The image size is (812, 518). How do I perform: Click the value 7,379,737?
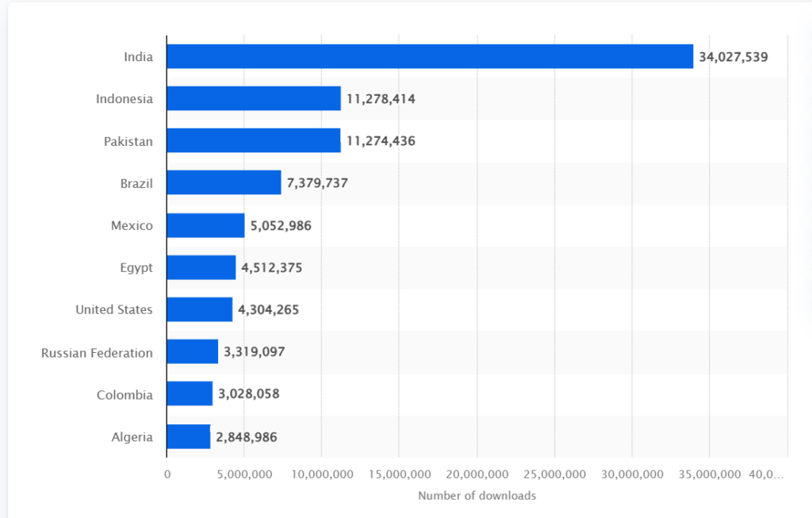point(317,183)
